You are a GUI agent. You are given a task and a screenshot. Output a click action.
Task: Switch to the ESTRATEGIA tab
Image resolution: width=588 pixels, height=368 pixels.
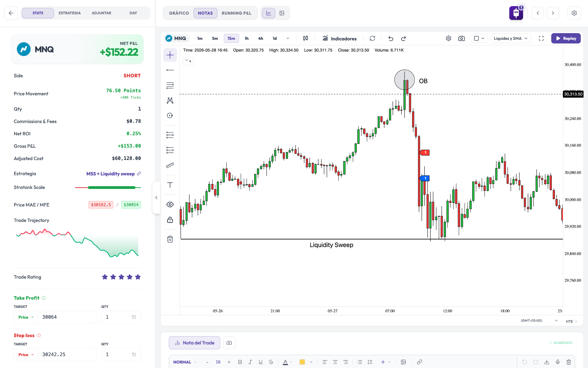(70, 13)
